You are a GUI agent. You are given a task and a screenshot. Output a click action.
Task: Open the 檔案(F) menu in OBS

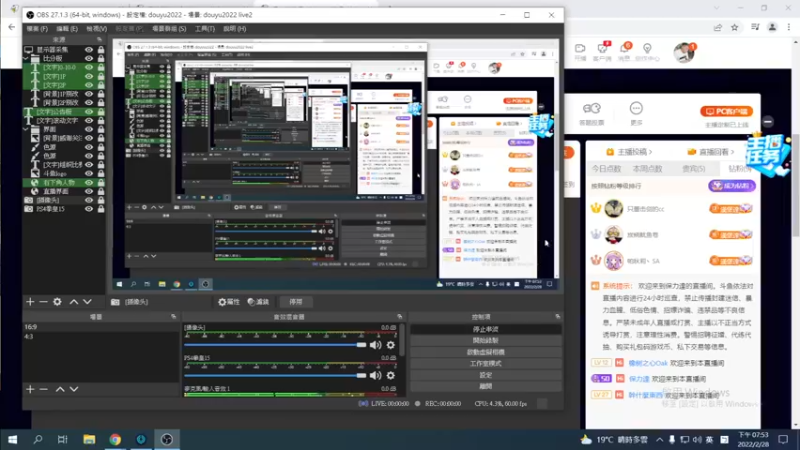(x=37, y=29)
